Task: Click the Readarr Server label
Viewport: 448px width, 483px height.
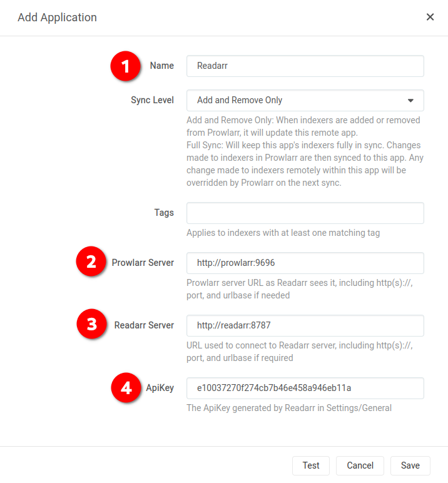Action: click(x=144, y=325)
